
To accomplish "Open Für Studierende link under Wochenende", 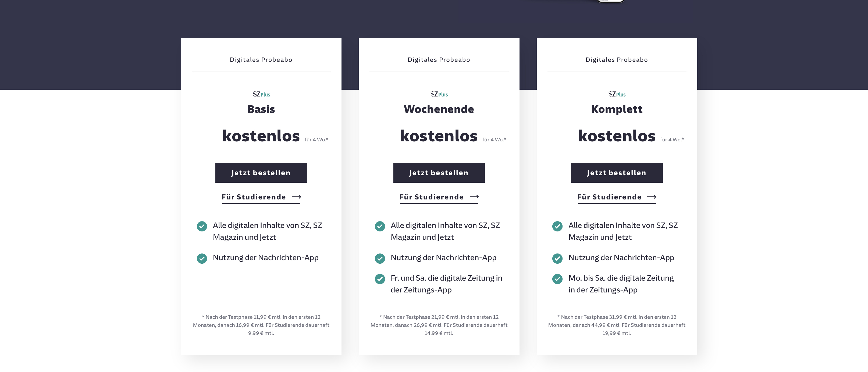I will coord(439,198).
